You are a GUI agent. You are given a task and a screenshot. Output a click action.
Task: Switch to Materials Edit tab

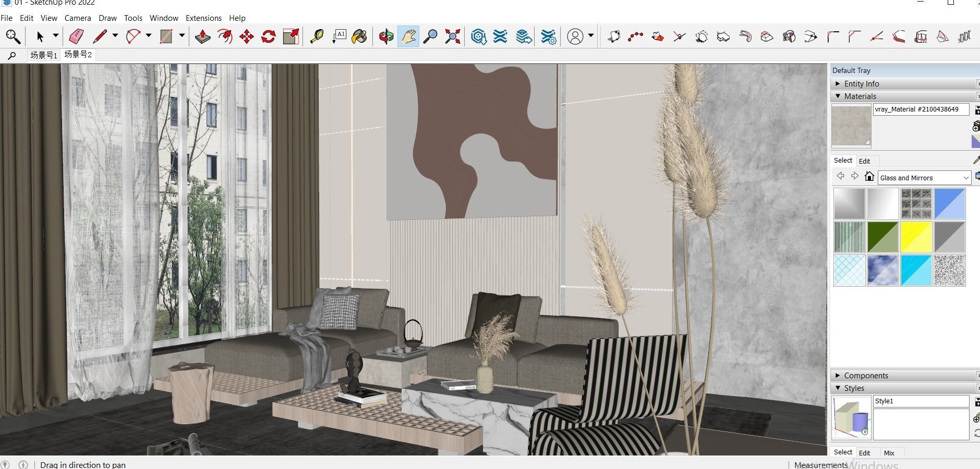[x=864, y=161]
